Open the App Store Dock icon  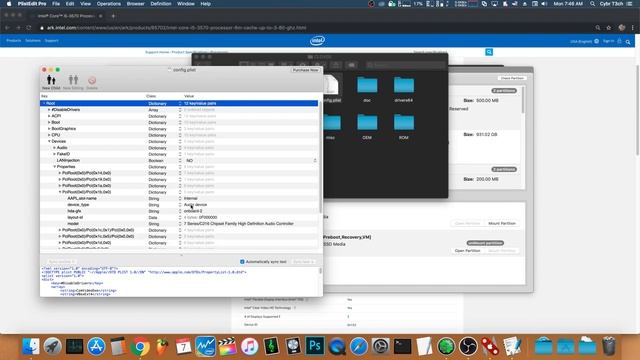point(96,347)
